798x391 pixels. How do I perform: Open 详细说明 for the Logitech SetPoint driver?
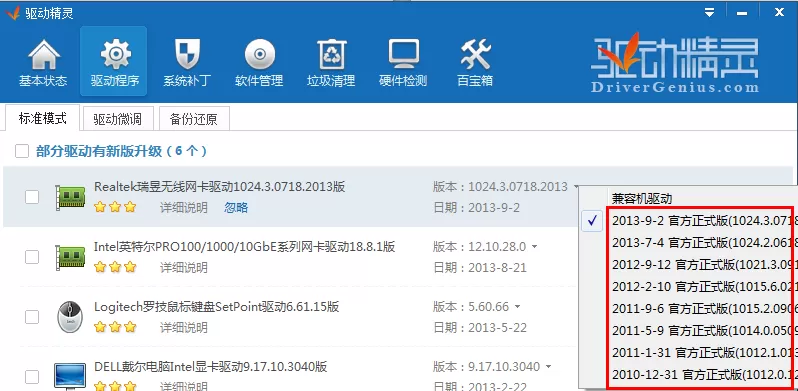click(x=184, y=327)
